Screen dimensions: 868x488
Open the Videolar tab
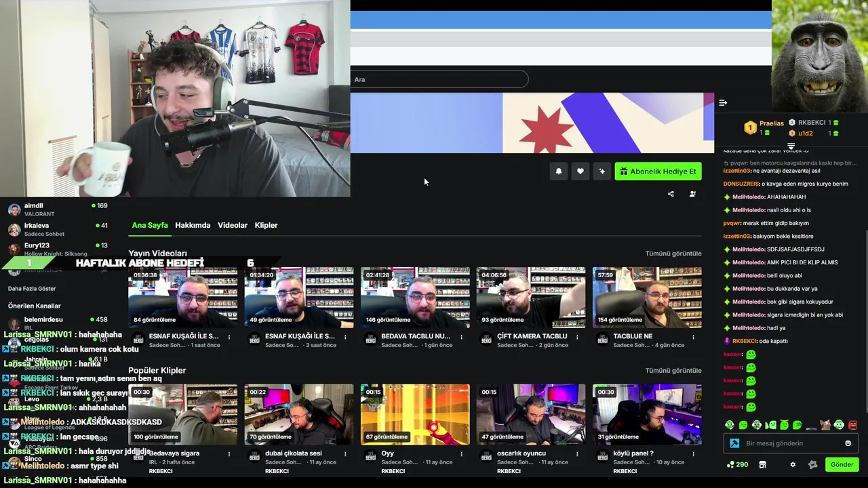pyautogui.click(x=233, y=225)
